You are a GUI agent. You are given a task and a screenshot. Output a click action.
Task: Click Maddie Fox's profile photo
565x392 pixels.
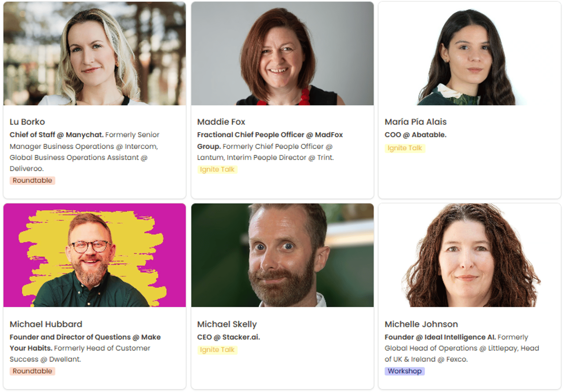(282, 54)
